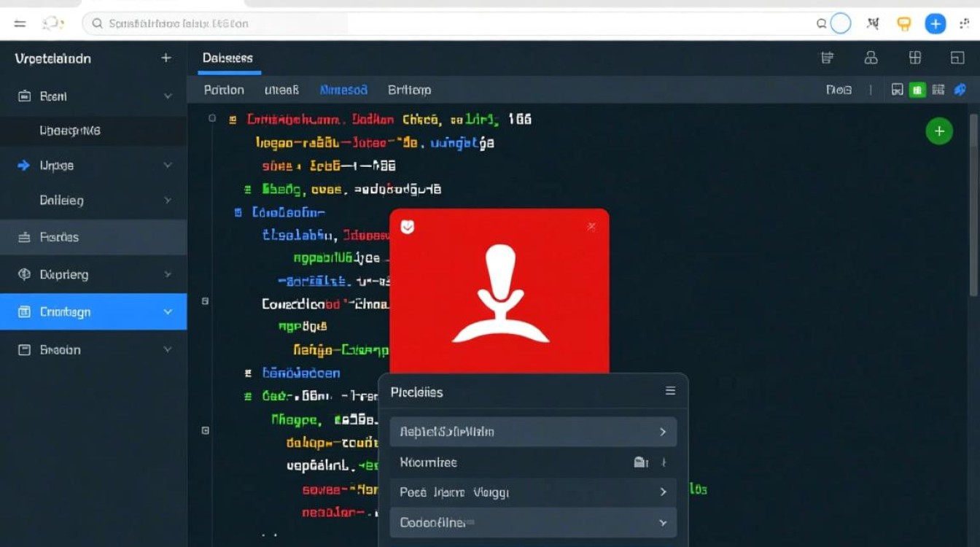980x547 pixels.
Task: Click the icon beside Bneobn in sidebar
Action: (24, 350)
